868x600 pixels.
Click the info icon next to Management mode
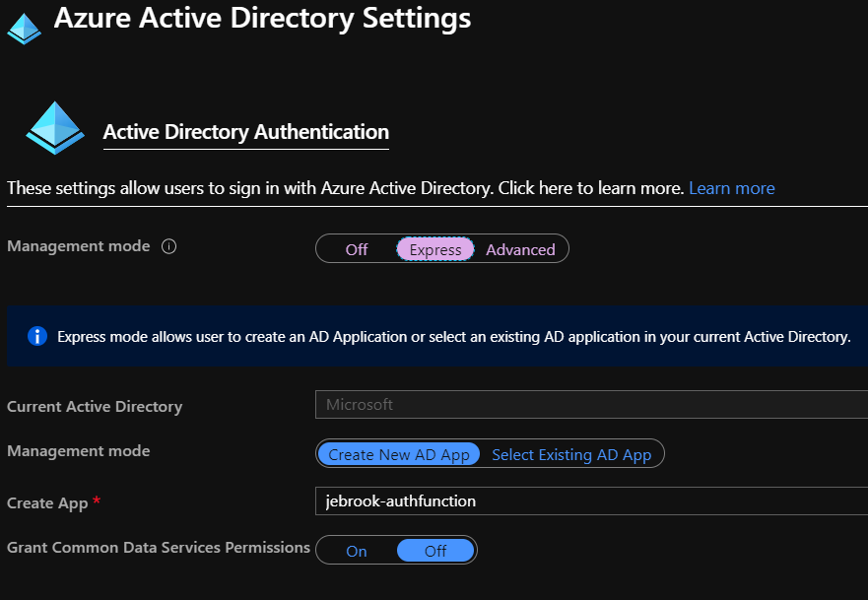tap(168, 246)
